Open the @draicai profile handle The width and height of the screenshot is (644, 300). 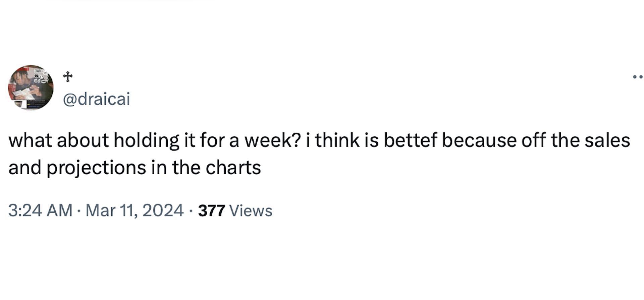click(x=97, y=99)
